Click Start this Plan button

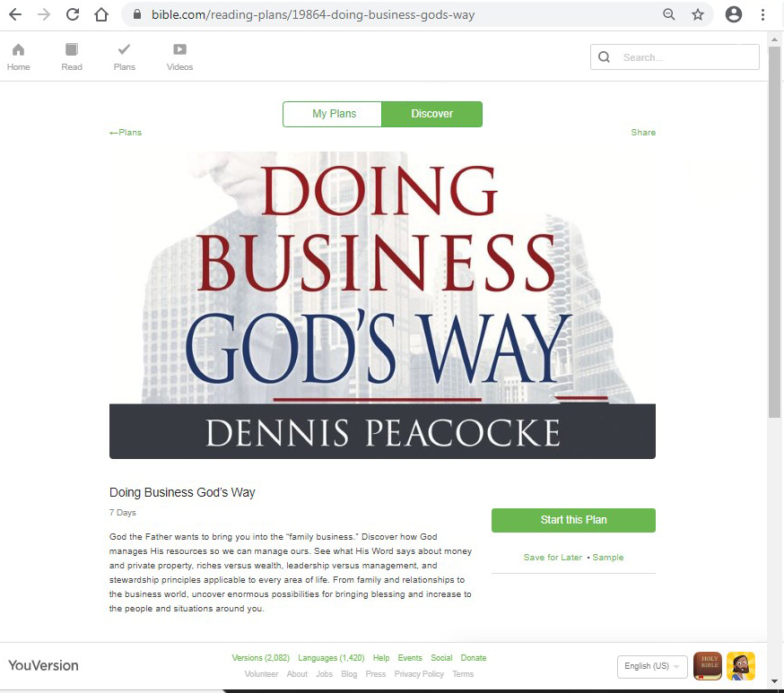point(573,520)
